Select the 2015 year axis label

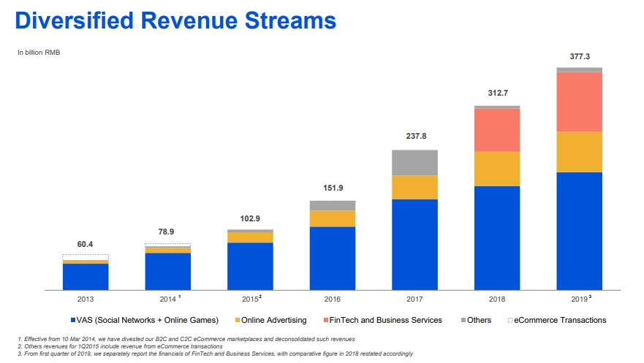click(250, 299)
